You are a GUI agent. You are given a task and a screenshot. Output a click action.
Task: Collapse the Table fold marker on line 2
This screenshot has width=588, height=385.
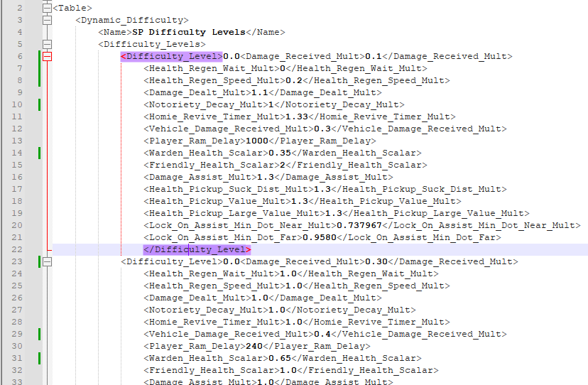point(48,8)
